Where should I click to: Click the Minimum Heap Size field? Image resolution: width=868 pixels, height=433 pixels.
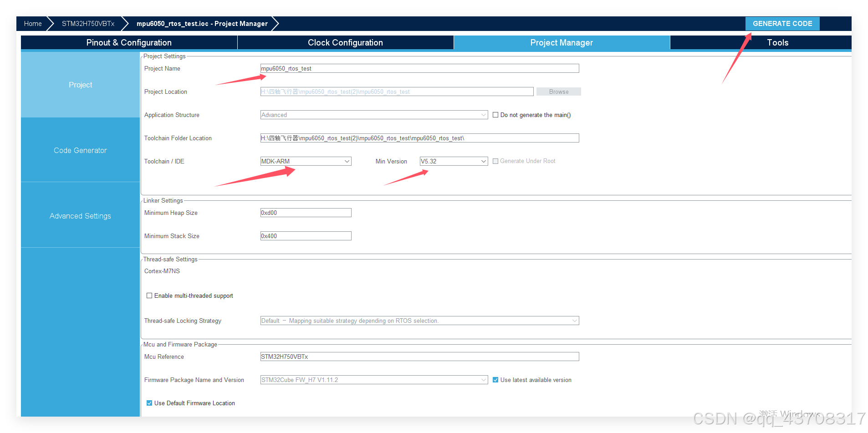pyautogui.click(x=306, y=213)
